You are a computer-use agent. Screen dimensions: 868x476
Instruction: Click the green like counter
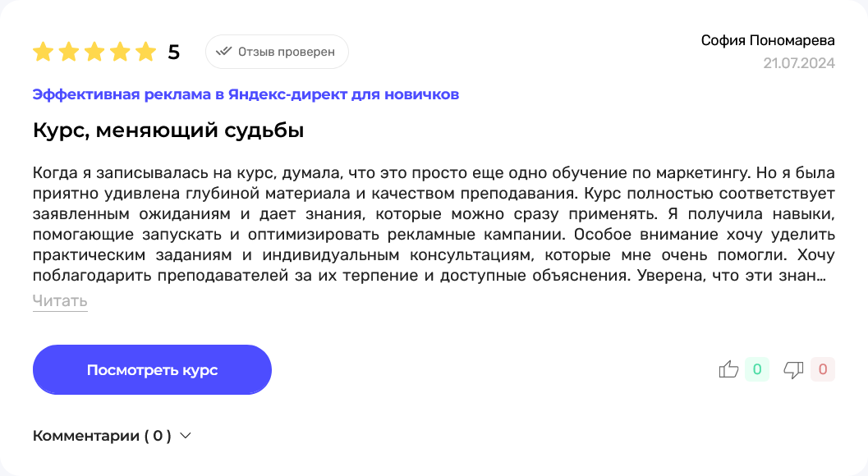[x=757, y=370]
